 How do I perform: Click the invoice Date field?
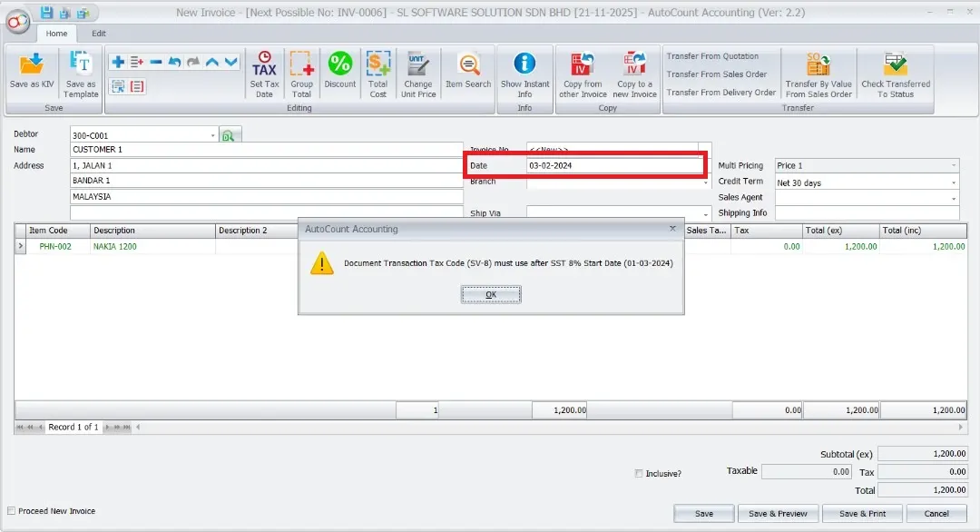(x=613, y=166)
